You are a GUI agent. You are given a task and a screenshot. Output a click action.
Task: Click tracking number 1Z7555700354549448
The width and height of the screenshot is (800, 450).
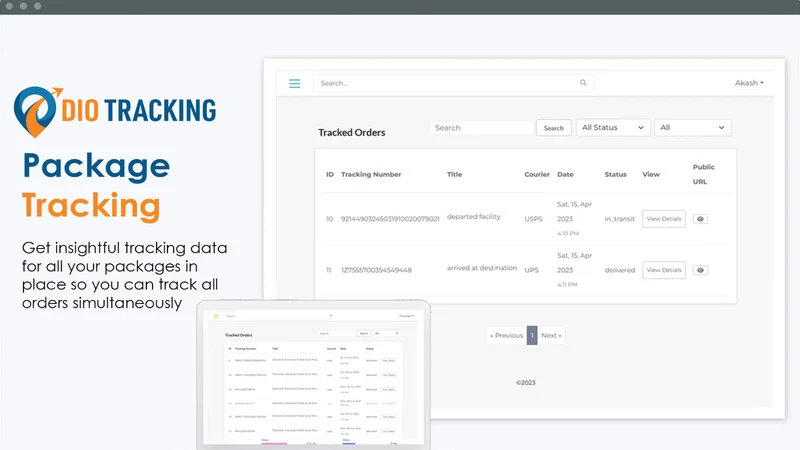pyautogui.click(x=377, y=270)
